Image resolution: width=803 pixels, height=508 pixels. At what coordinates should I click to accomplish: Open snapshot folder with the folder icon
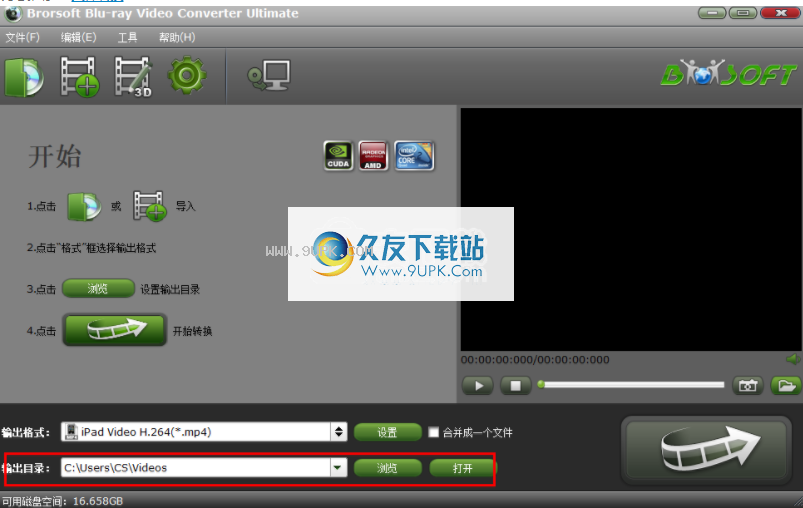[786, 386]
